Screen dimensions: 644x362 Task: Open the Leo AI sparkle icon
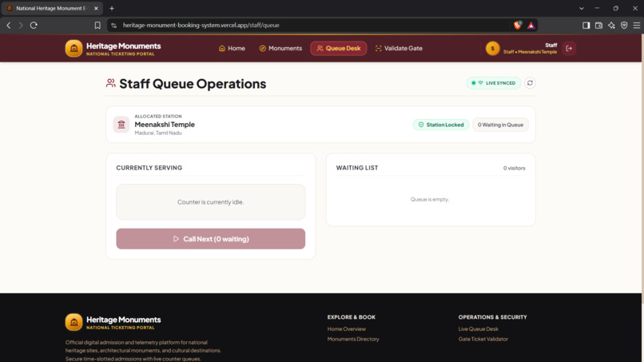(x=611, y=26)
